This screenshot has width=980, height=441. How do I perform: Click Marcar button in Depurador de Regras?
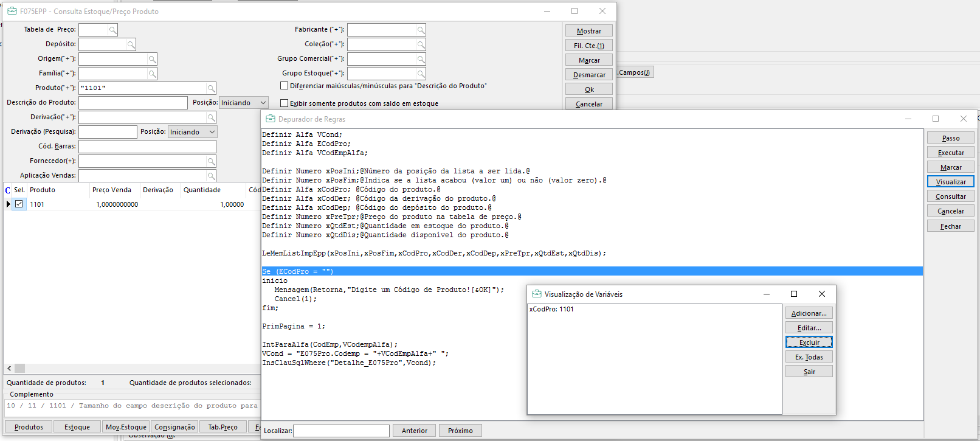tap(951, 167)
